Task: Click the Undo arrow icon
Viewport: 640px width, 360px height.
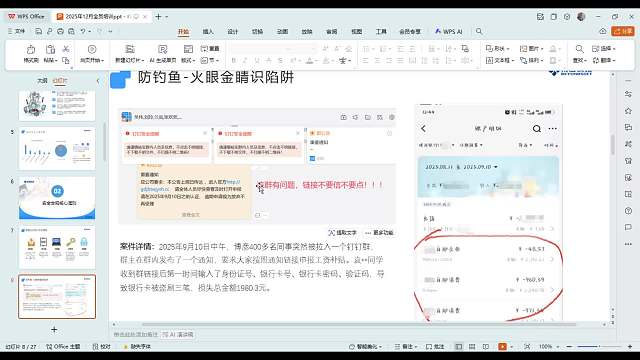Action: pos(83,31)
